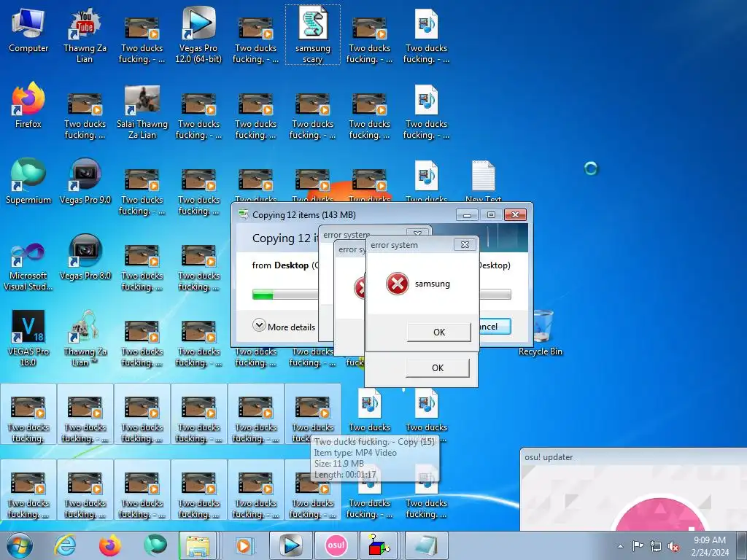Switch to the notepad taskbar window
Viewport: 747px width, 560px height.
pyautogui.click(x=426, y=545)
